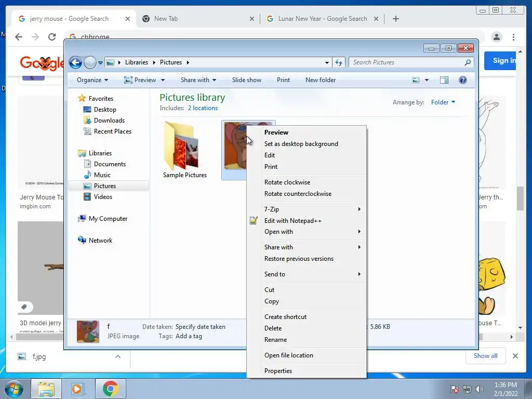Image resolution: width=532 pixels, height=399 pixels.
Task: Click the details pane f image thumbnail
Action: click(x=88, y=331)
